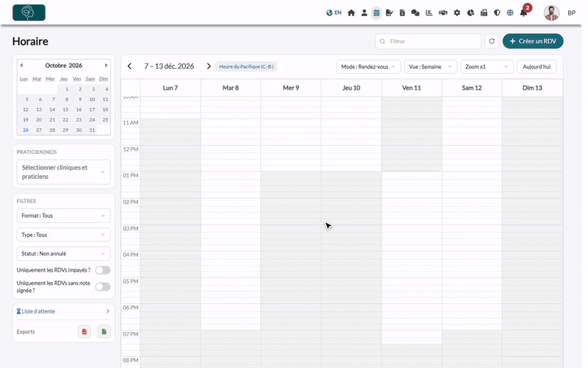Image resolution: width=588 pixels, height=368 pixels.
Task: Select the Mar 8 column header
Action: pos(231,88)
